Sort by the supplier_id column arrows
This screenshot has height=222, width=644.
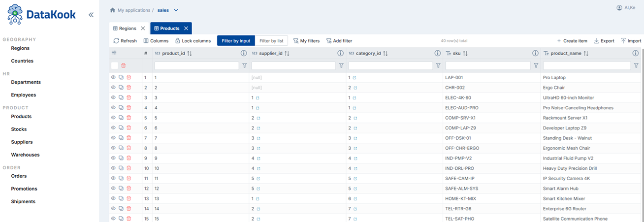pos(287,53)
